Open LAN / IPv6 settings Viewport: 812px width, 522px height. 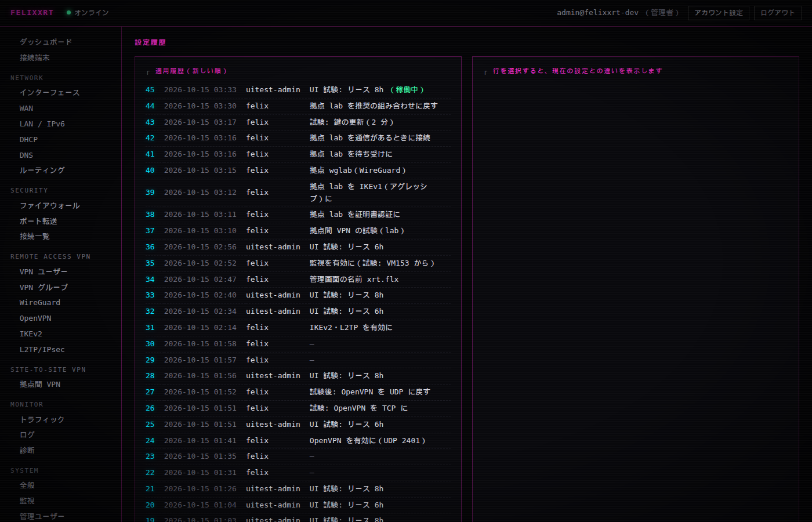pyautogui.click(x=42, y=124)
